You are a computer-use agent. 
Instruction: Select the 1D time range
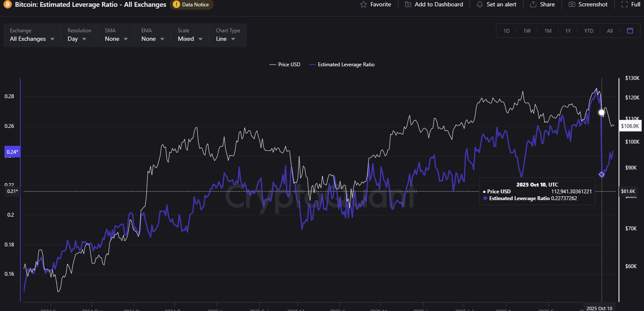click(507, 31)
